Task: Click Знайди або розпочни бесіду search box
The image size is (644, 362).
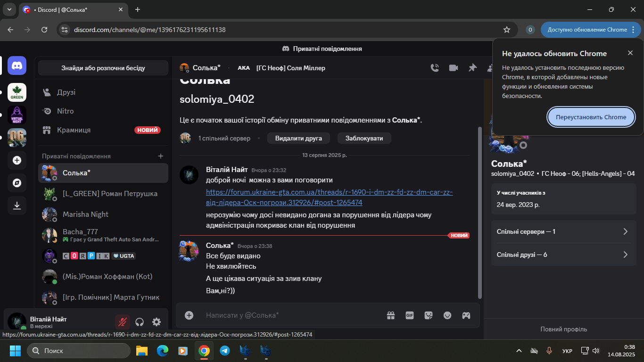Action: [103, 68]
